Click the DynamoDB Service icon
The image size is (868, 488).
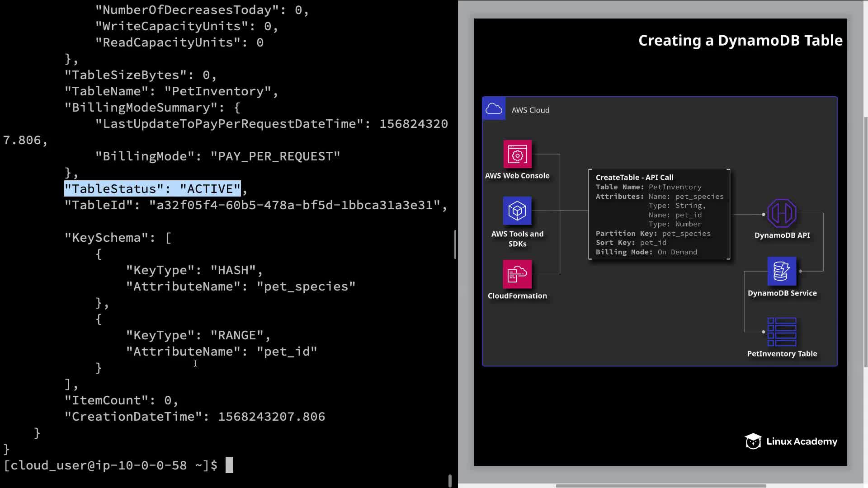point(782,271)
